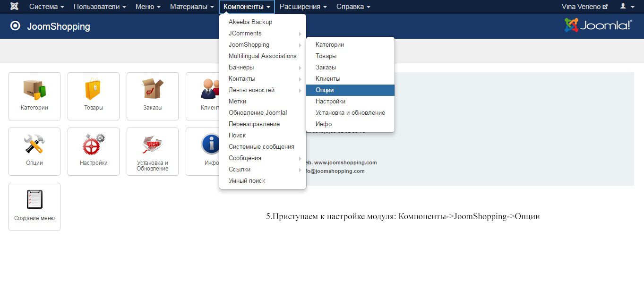Open the Заказы cart box icon tile

click(x=153, y=96)
